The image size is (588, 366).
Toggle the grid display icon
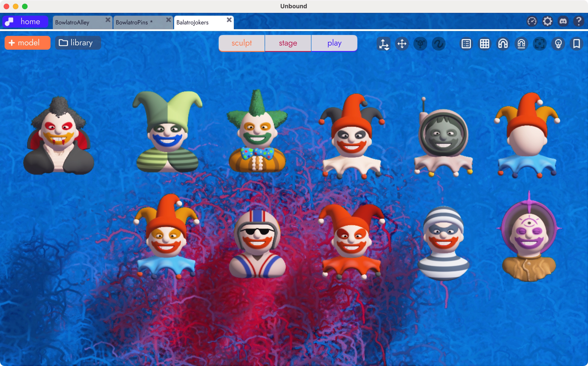(484, 44)
